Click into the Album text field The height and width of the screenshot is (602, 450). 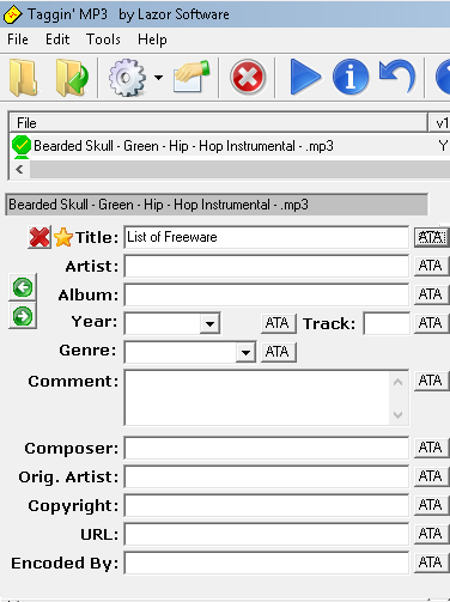[x=266, y=295]
